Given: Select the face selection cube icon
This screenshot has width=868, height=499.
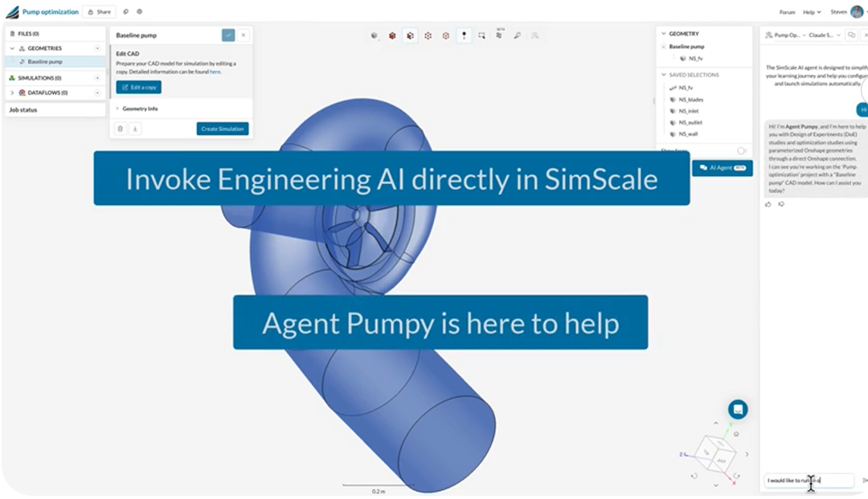Looking at the screenshot, I should pyautogui.click(x=410, y=36).
